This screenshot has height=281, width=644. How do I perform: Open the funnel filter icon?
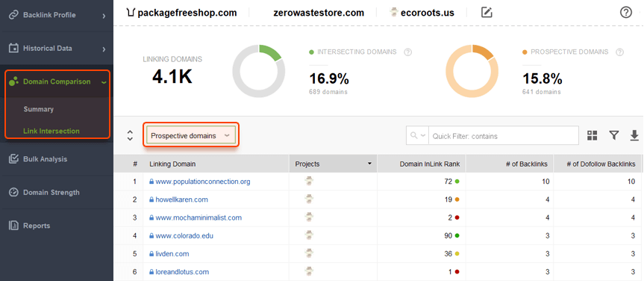tap(614, 135)
